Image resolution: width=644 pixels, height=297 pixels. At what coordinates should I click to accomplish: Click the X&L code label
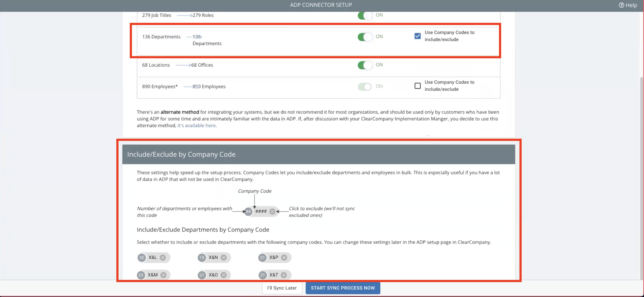tap(152, 257)
